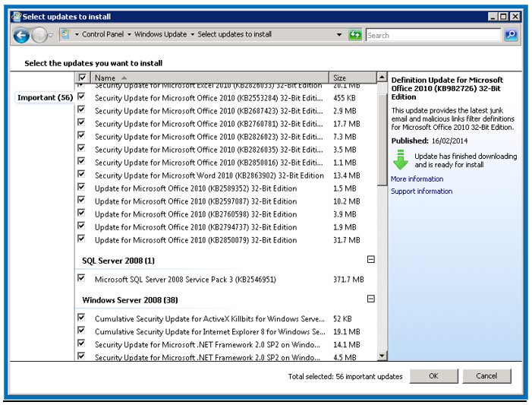This screenshot has height=405, width=532.
Task: Uncheck SQL Server 2008 Service Pack 3
Action: pyautogui.click(x=81, y=278)
